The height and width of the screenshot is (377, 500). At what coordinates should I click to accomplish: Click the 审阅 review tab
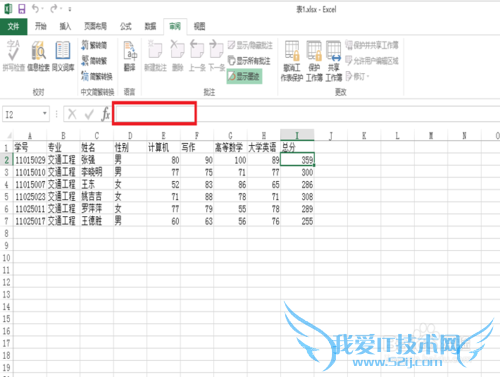pyautogui.click(x=175, y=26)
